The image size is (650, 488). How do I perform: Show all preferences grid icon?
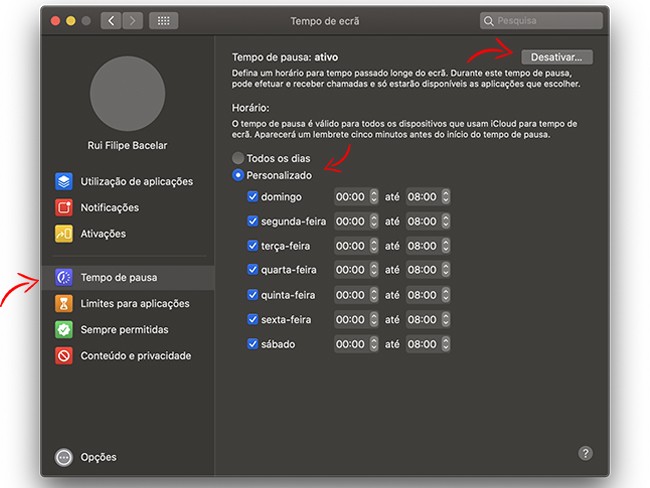click(163, 20)
